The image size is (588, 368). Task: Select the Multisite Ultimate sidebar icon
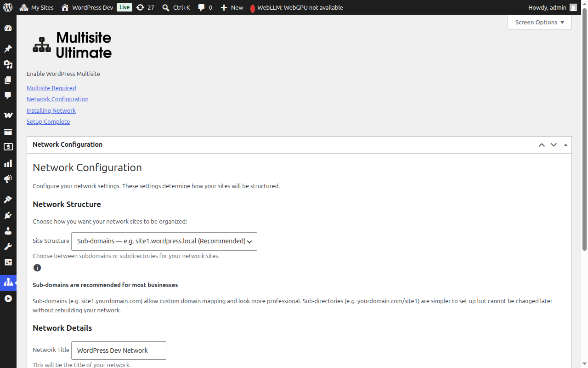(x=8, y=282)
